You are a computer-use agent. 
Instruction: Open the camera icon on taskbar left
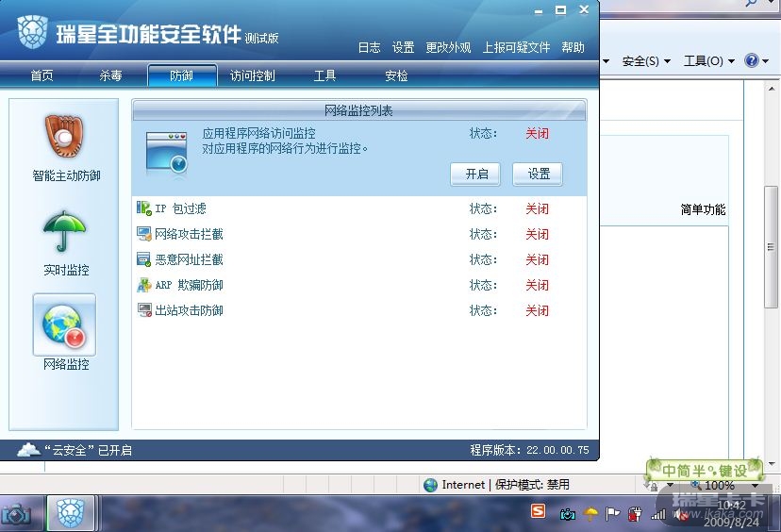(15, 515)
